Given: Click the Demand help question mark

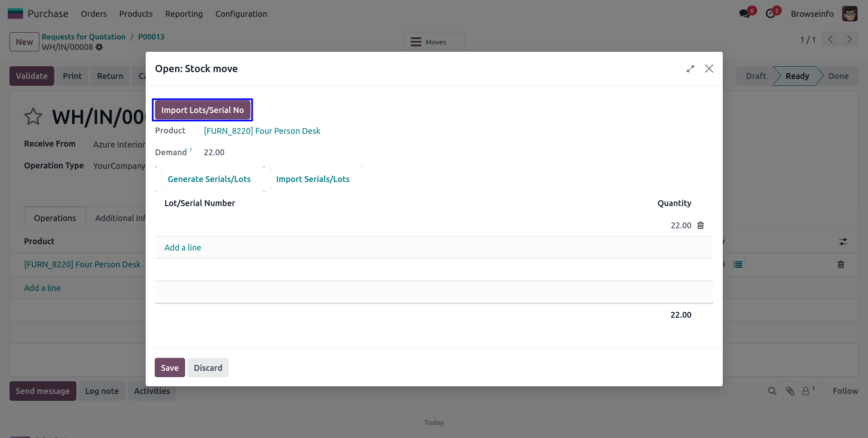Looking at the screenshot, I should click(191, 150).
